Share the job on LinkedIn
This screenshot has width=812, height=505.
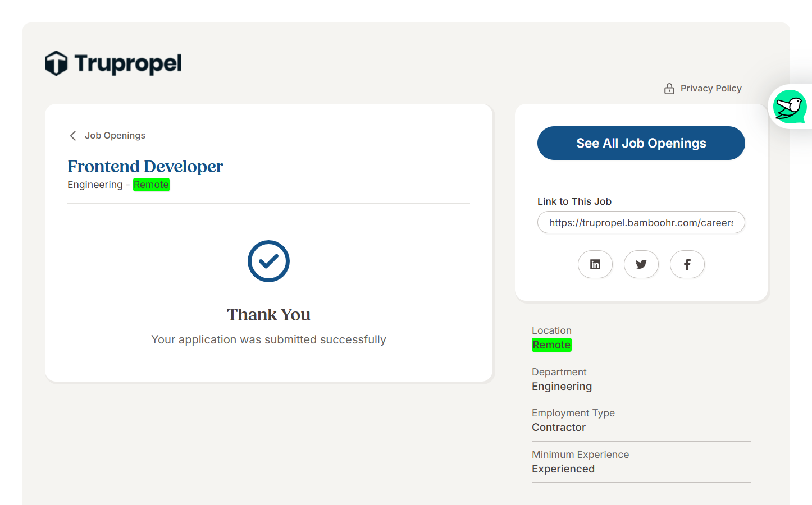click(595, 264)
